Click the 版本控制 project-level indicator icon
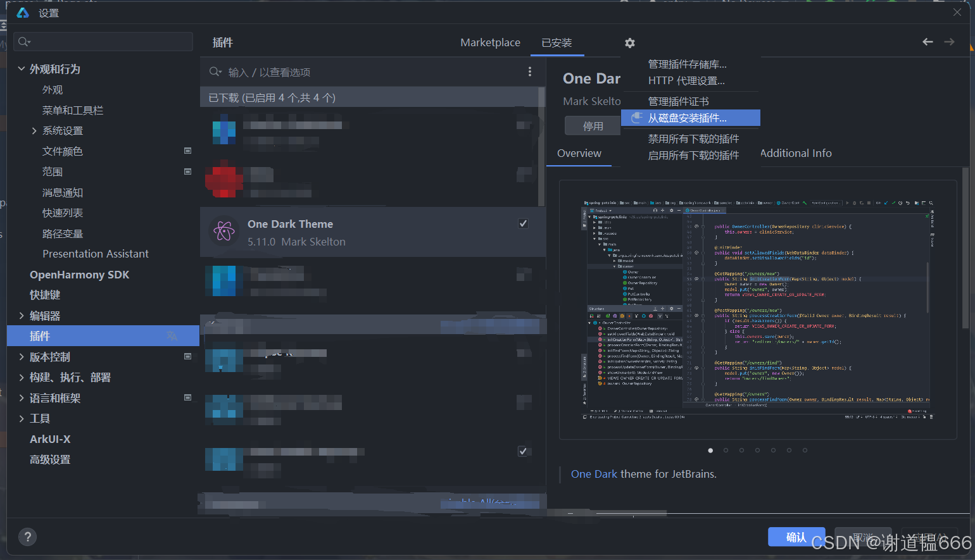Viewport: 975px width, 560px height. tap(187, 356)
